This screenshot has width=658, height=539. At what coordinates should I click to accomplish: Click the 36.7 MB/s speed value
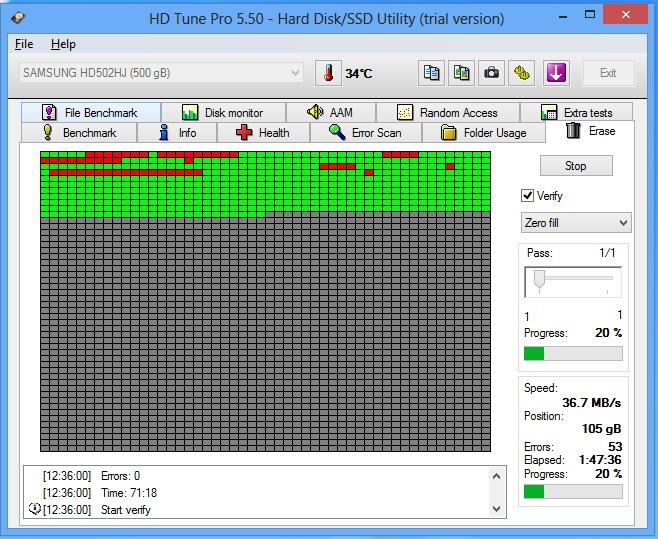click(x=591, y=403)
